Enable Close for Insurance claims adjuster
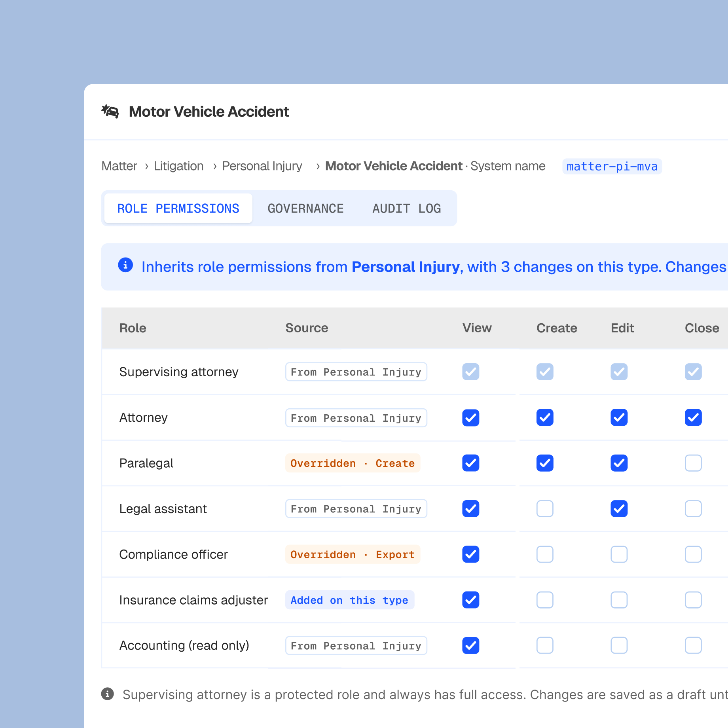This screenshot has width=728, height=728. click(693, 600)
